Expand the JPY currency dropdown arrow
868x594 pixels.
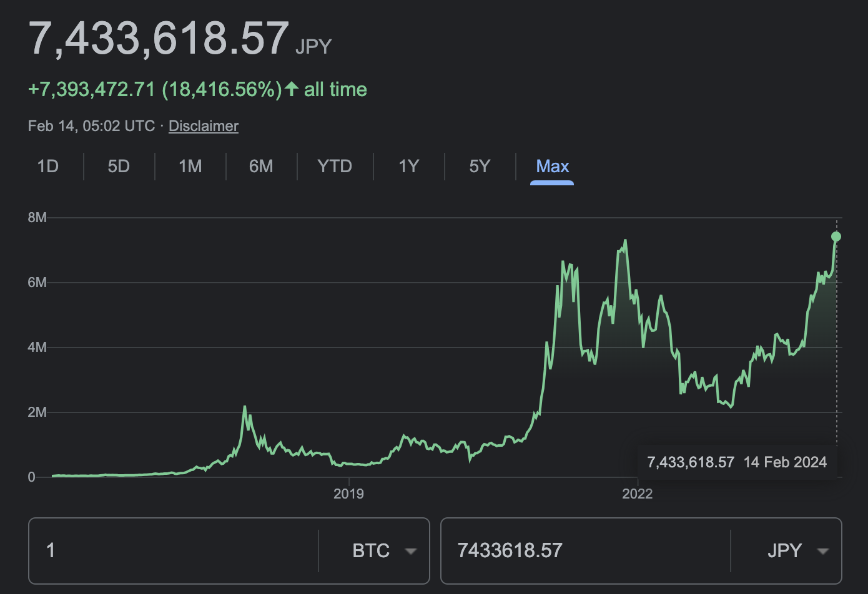[823, 551]
